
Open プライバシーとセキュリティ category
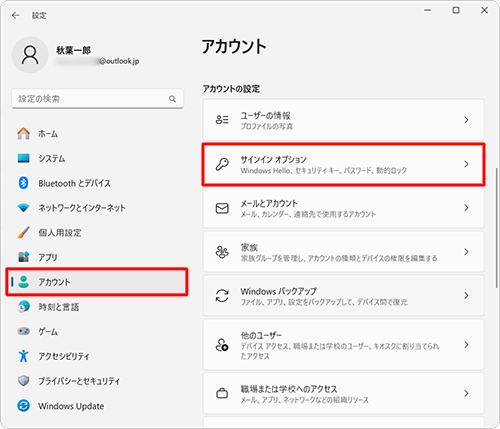(97, 381)
